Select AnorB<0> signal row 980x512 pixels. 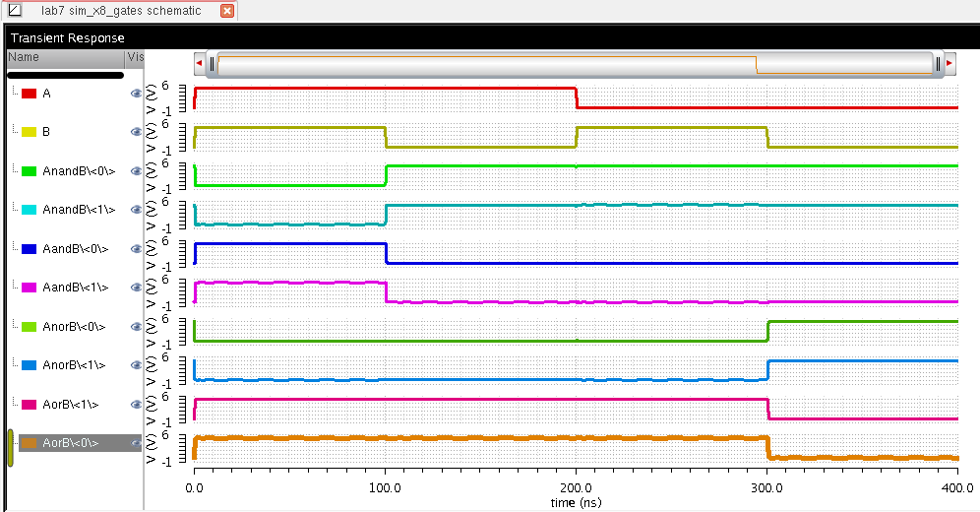coord(75,326)
